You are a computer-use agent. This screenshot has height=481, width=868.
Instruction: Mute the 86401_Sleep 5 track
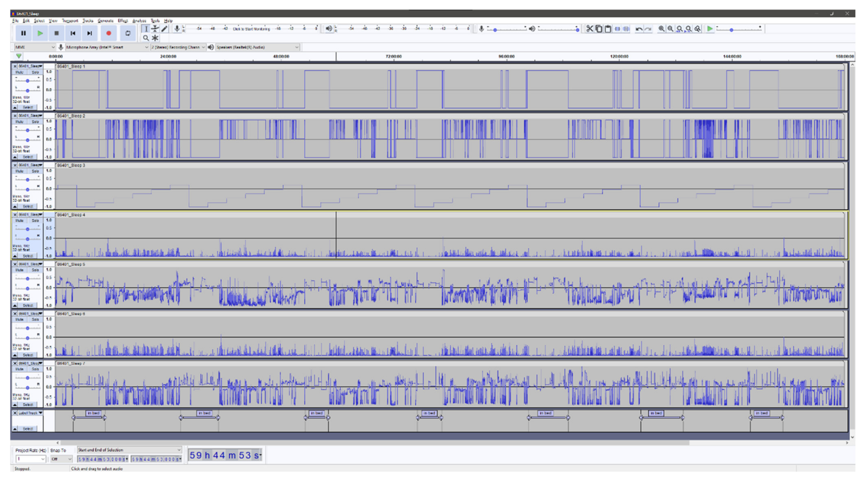(x=20, y=270)
